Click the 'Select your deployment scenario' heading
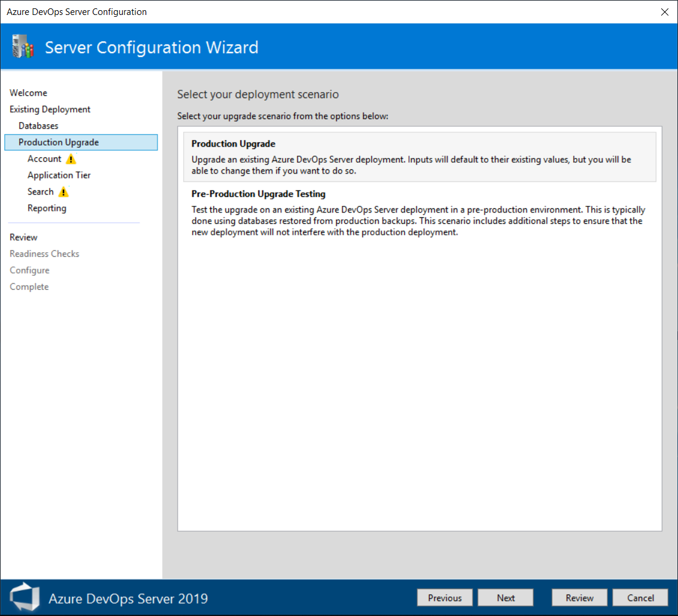678x616 pixels. [258, 94]
